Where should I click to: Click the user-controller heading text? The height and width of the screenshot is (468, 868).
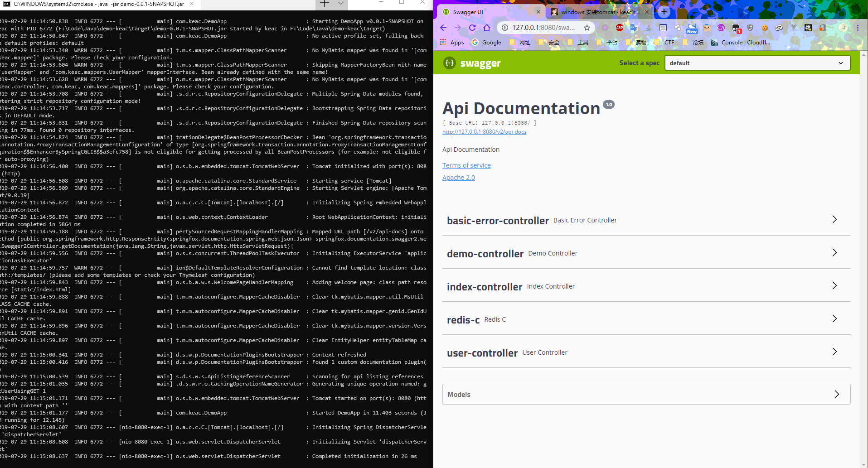point(482,353)
